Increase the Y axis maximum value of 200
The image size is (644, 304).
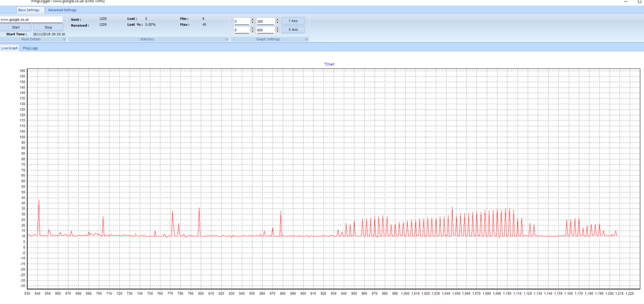coord(277,19)
